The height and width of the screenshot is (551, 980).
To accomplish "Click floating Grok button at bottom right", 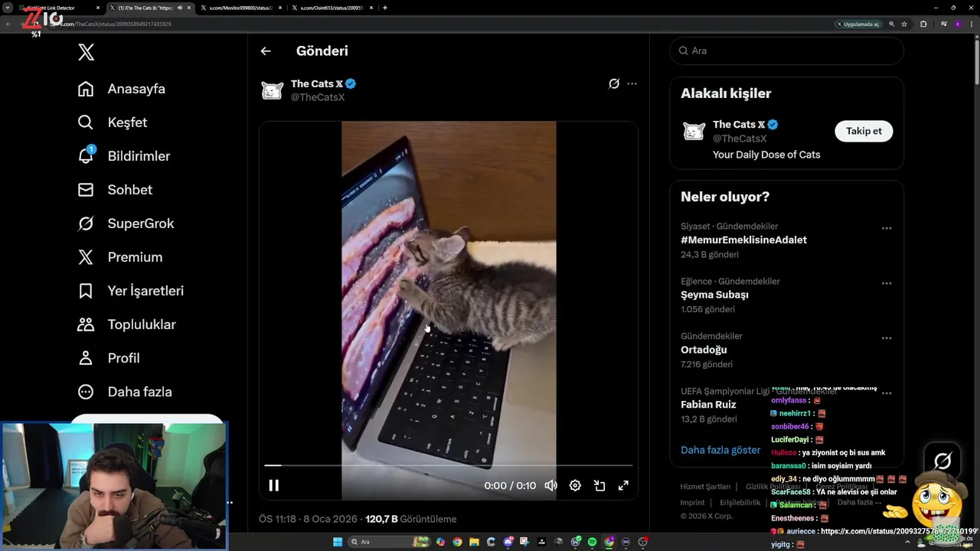I will [x=942, y=461].
